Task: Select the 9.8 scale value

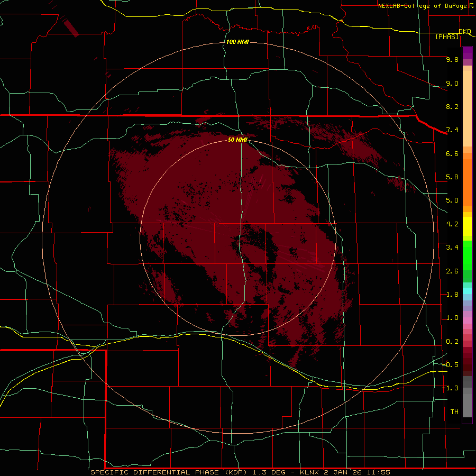Action: click(452, 59)
